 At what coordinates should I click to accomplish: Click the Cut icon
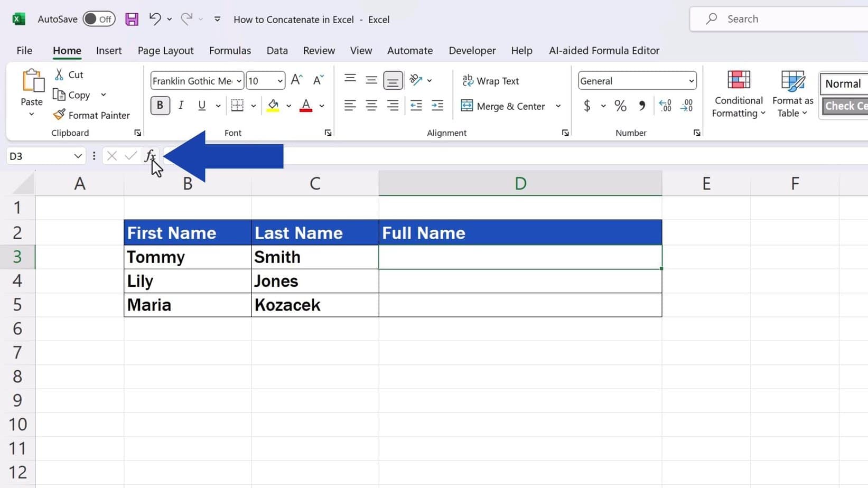pyautogui.click(x=59, y=74)
